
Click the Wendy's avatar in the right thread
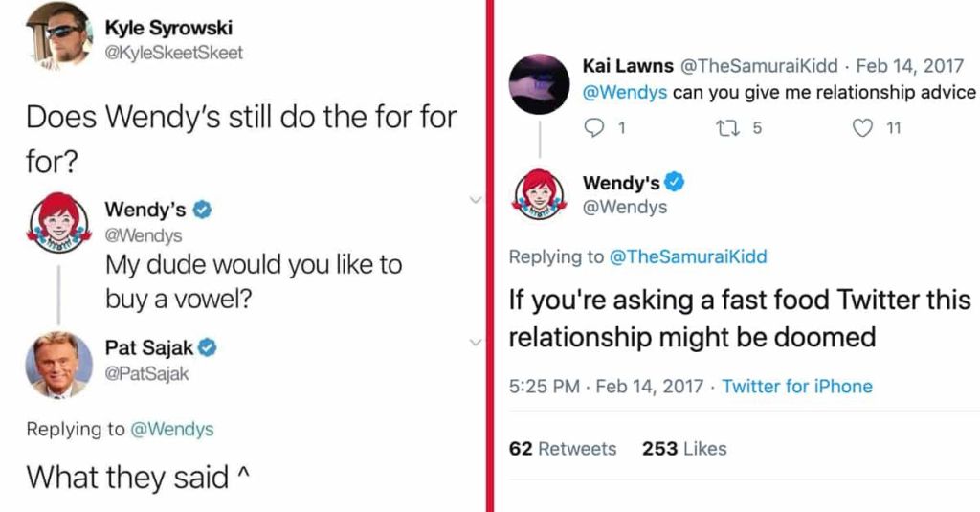(x=540, y=194)
